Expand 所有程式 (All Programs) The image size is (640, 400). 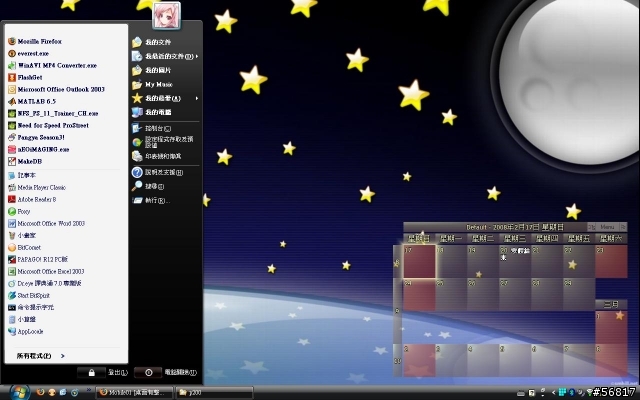pyautogui.click(x=40, y=356)
